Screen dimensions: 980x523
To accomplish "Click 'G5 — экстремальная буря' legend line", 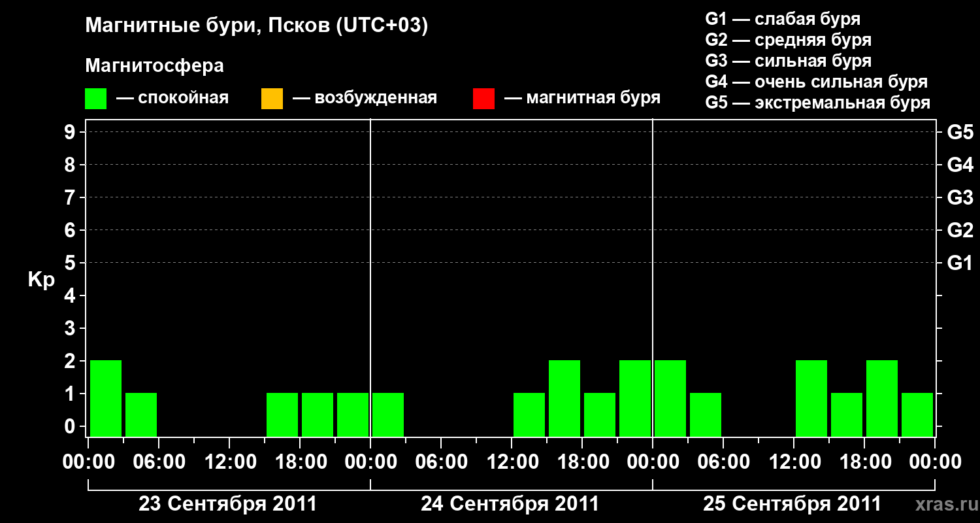I will pos(817,103).
